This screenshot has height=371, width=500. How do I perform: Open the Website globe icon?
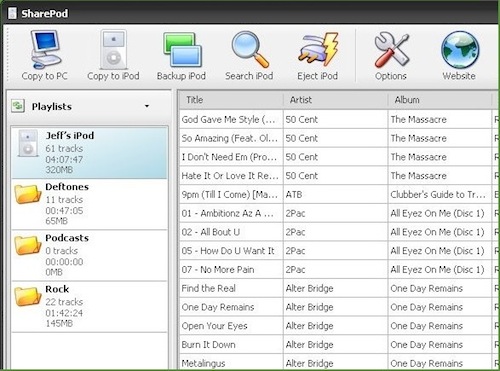coord(460,50)
